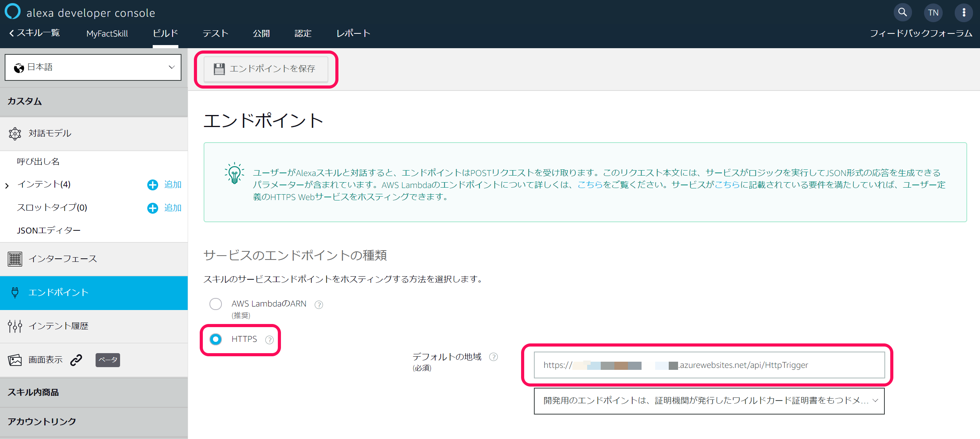The height and width of the screenshot is (439, 980).
Task: Open the three-dot overflow menu
Action: [964, 12]
